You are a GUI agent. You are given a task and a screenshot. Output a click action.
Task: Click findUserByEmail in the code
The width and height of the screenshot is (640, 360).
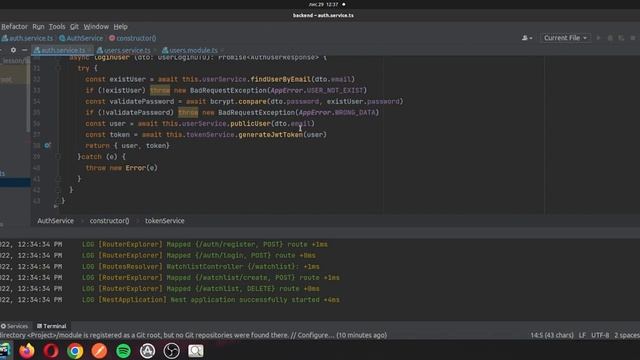pos(281,79)
